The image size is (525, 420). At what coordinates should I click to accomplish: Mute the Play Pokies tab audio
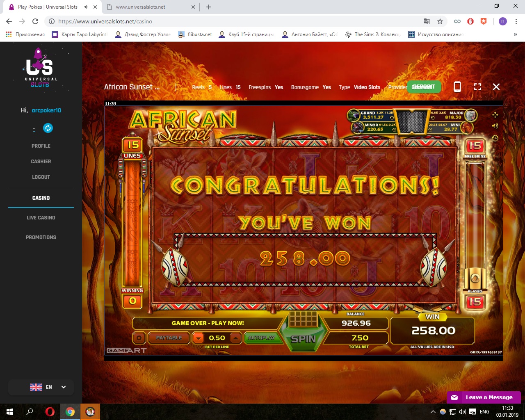click(86, 7)
